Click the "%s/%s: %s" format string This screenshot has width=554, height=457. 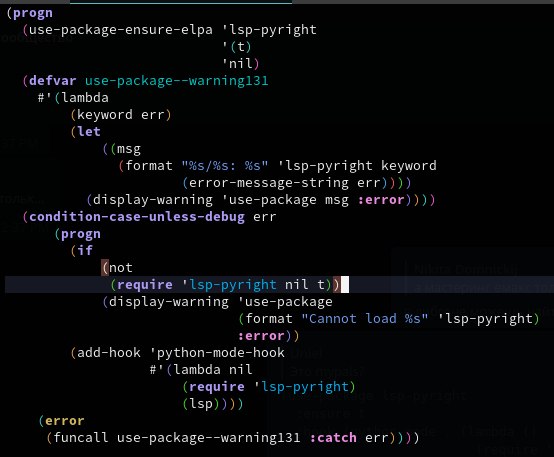(225, 166)
